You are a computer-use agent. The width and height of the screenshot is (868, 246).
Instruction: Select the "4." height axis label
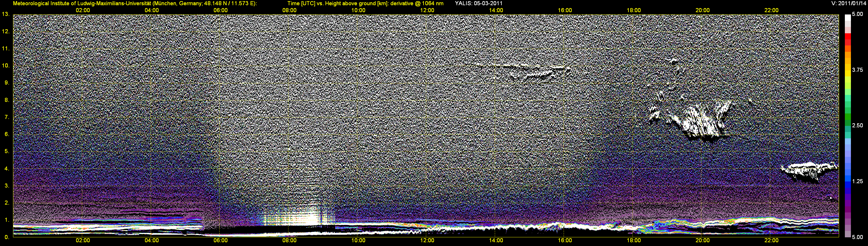7,168
